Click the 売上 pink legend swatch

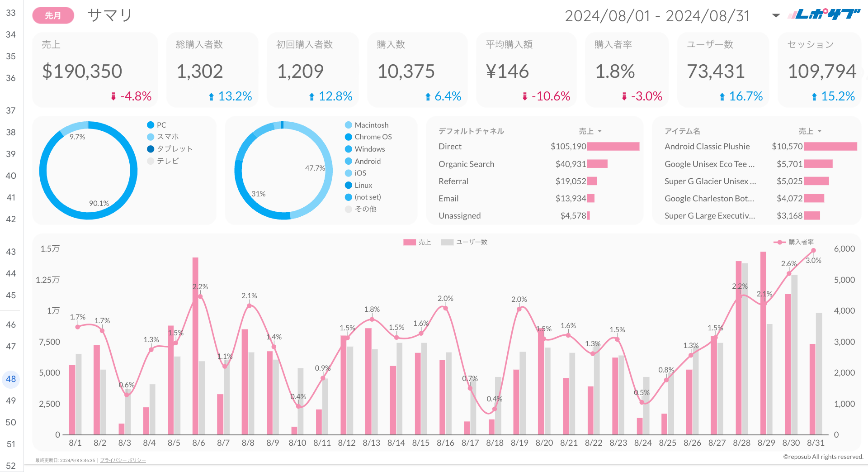(x=409, y=242)
